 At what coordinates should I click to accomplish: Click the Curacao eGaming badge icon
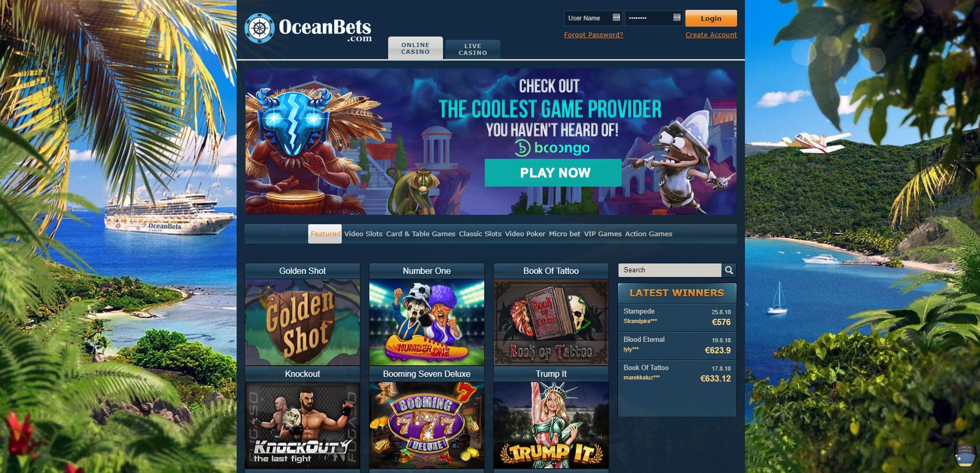click(964, 456)
